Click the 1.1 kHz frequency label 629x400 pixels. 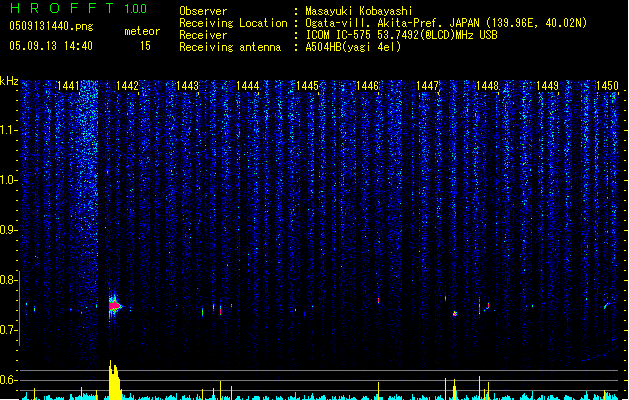[x=8, y=130]
